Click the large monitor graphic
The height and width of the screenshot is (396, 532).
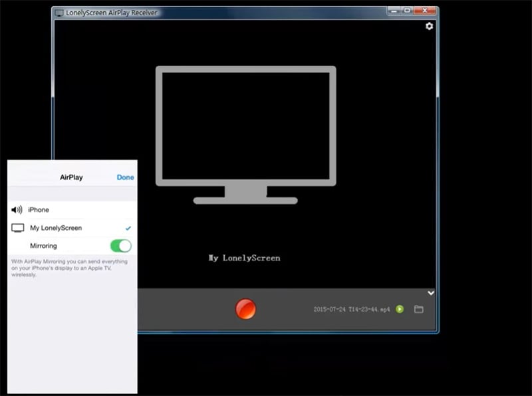tap(245, 135)
